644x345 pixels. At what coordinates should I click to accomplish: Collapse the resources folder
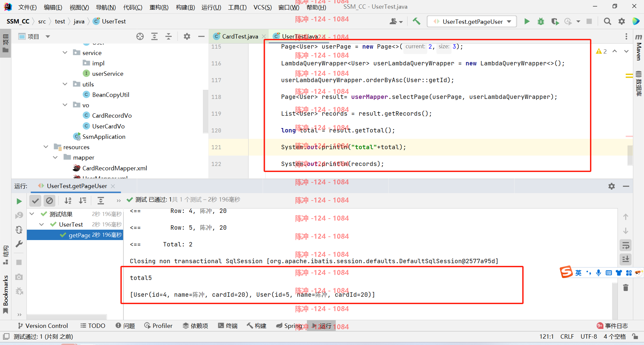[46, 147]
